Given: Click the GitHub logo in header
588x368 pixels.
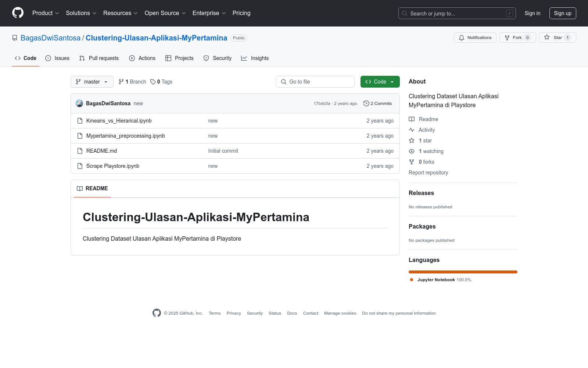Looking at the screenshot, I should [x=18, y=13].
